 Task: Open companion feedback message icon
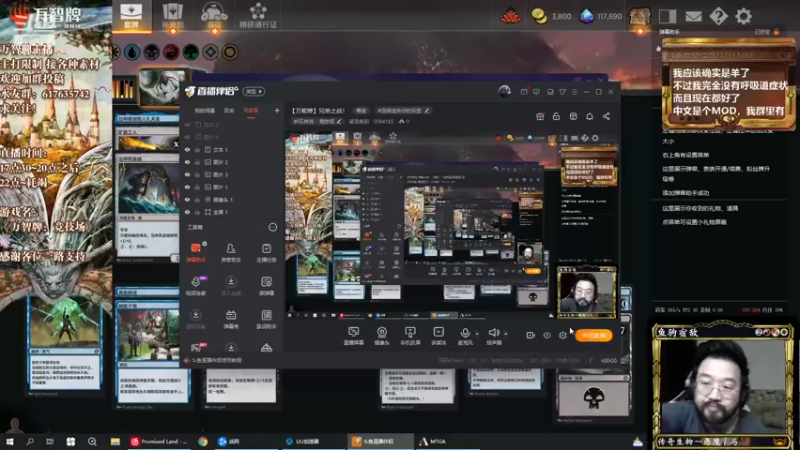coord(536,92)
